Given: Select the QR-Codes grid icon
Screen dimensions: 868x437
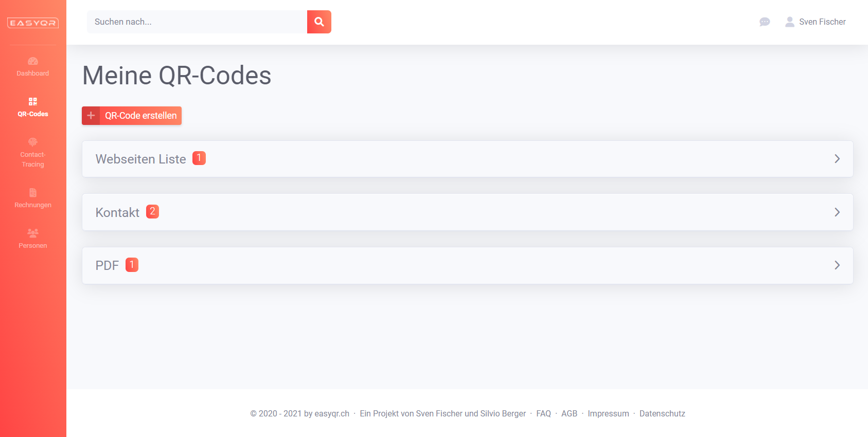Looking at the screenshot, I should [33, 101].
